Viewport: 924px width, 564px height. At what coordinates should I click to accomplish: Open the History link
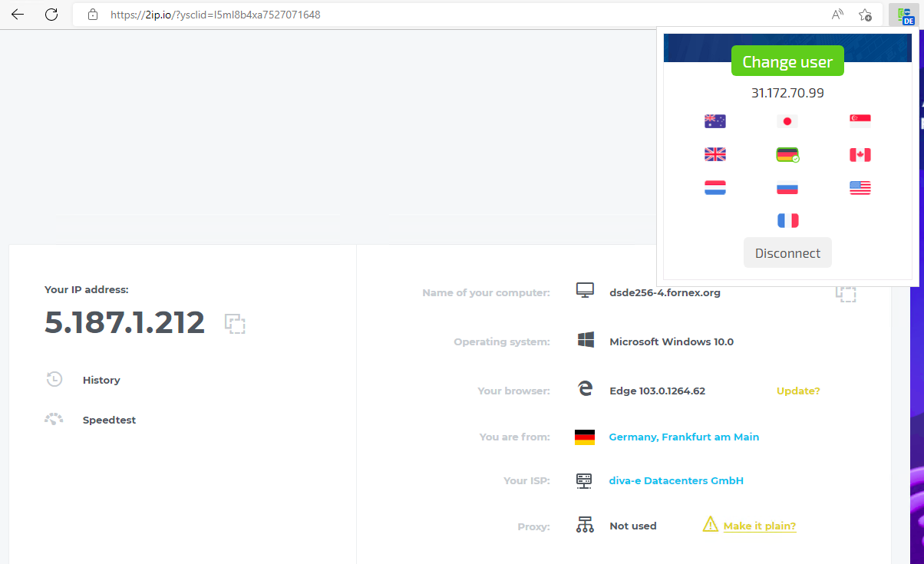(101, 380)
